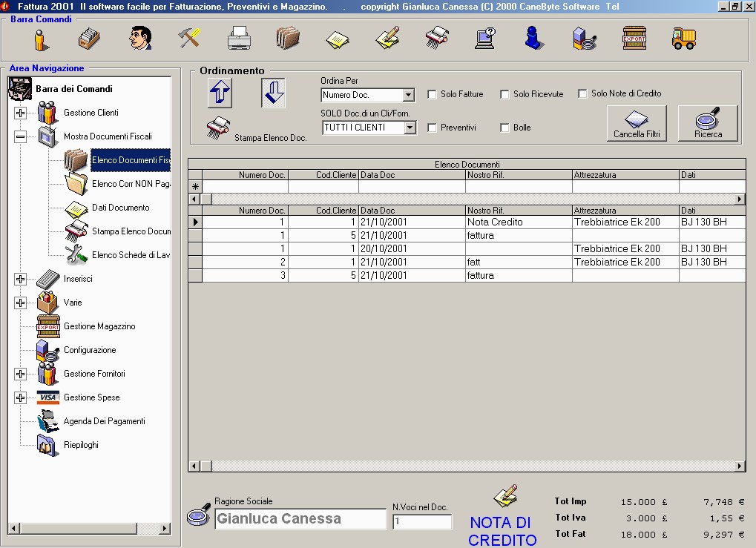Check the Bolle checkbox
The width and height of the screenshot is (756, 548).
tap(504, 128)
